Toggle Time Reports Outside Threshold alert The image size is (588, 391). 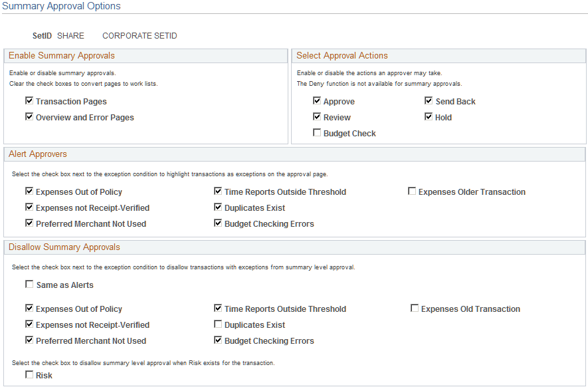(x=218, y=192)
